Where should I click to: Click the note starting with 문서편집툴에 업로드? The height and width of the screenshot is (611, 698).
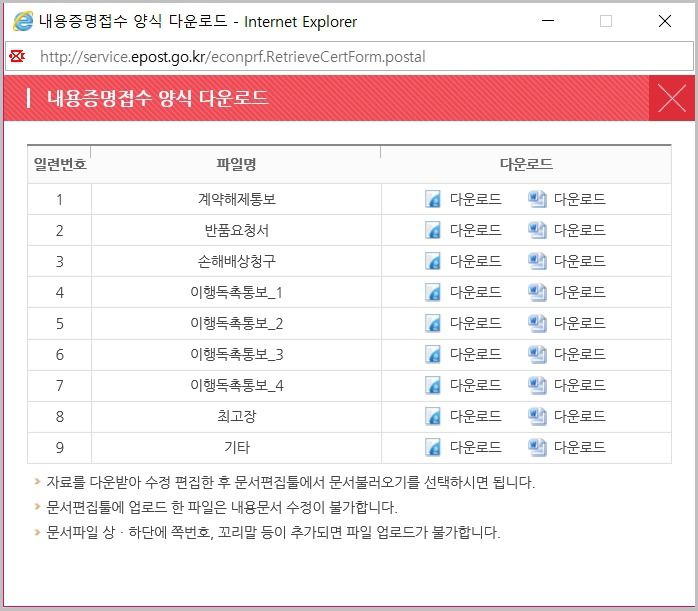pos(222,507)
